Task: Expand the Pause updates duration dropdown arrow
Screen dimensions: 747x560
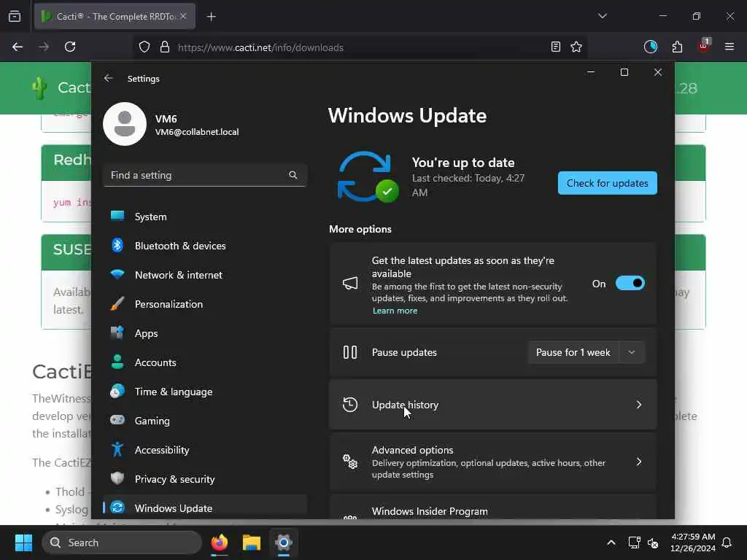Action: click(x=632, y=352)
